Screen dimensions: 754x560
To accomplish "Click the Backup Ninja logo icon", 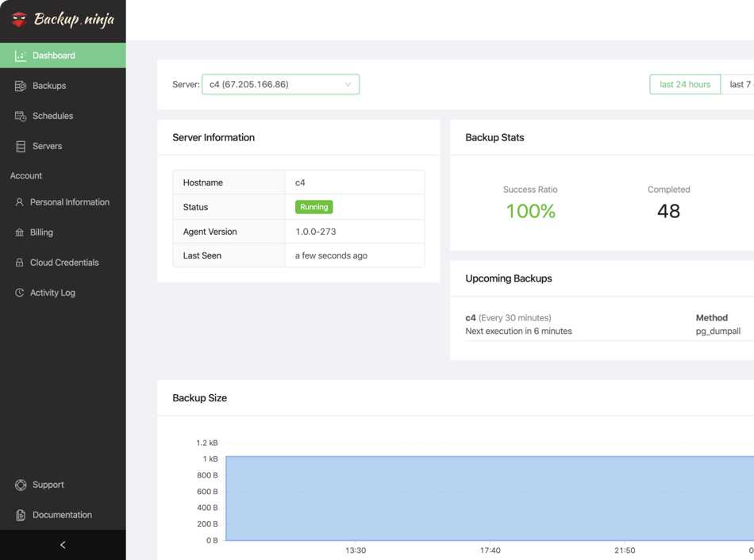I will pyautogui.click(x=19, y=20).
